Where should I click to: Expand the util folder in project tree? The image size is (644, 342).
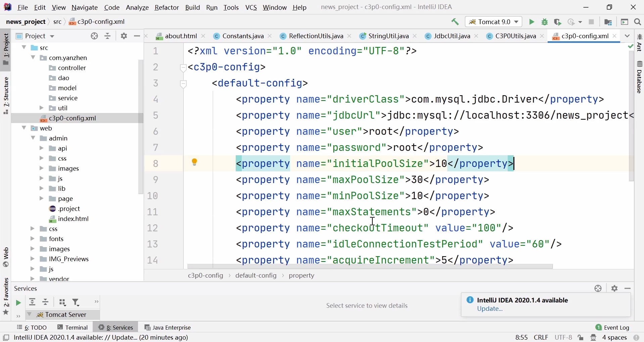(42, 108)
